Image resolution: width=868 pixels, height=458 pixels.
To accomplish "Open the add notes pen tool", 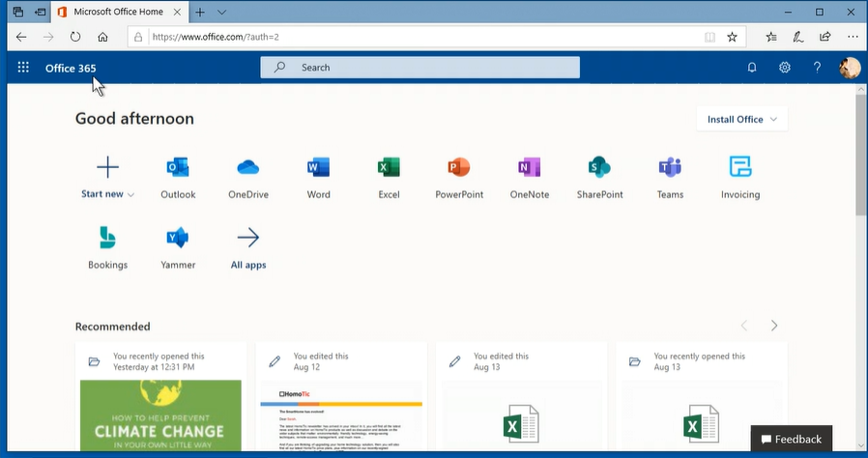I will tap(797, 37).
